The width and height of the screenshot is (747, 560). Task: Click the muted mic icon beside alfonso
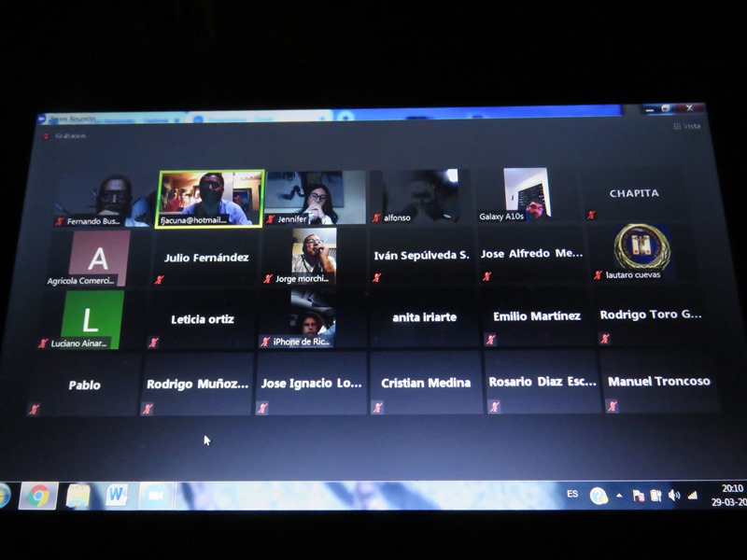click(376, 217)
